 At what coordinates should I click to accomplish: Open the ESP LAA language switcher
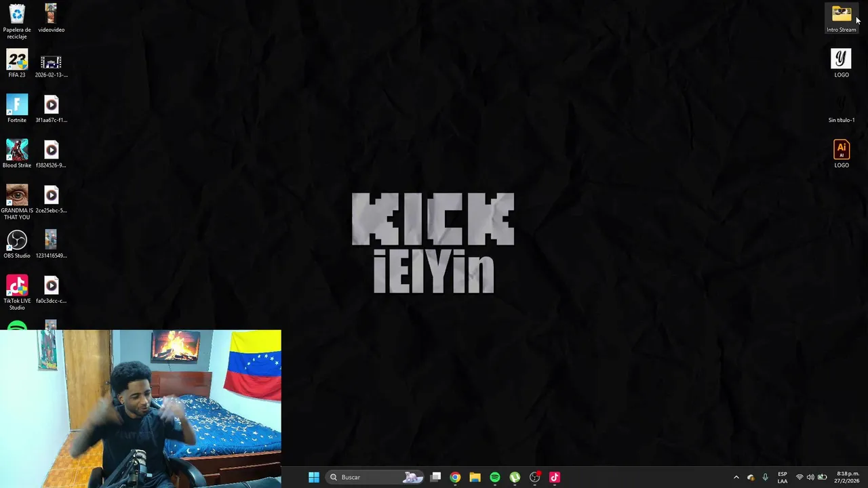[783, 477]
